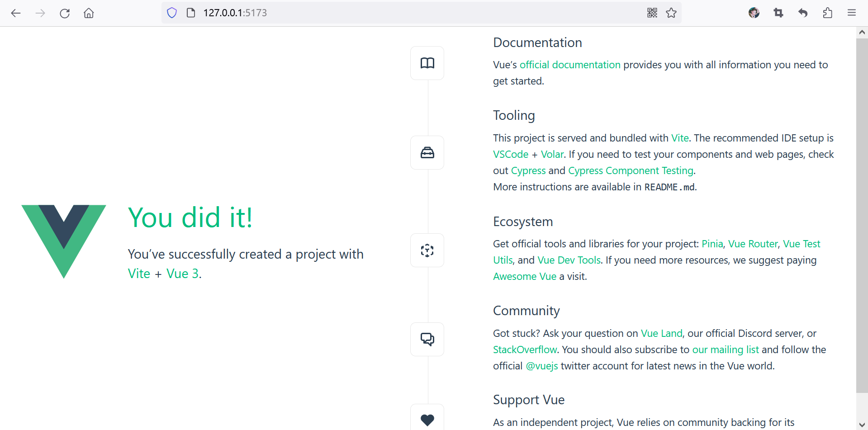
Task: Go back to the previous page
Action: pyautogui.click(x=16, y=13)
